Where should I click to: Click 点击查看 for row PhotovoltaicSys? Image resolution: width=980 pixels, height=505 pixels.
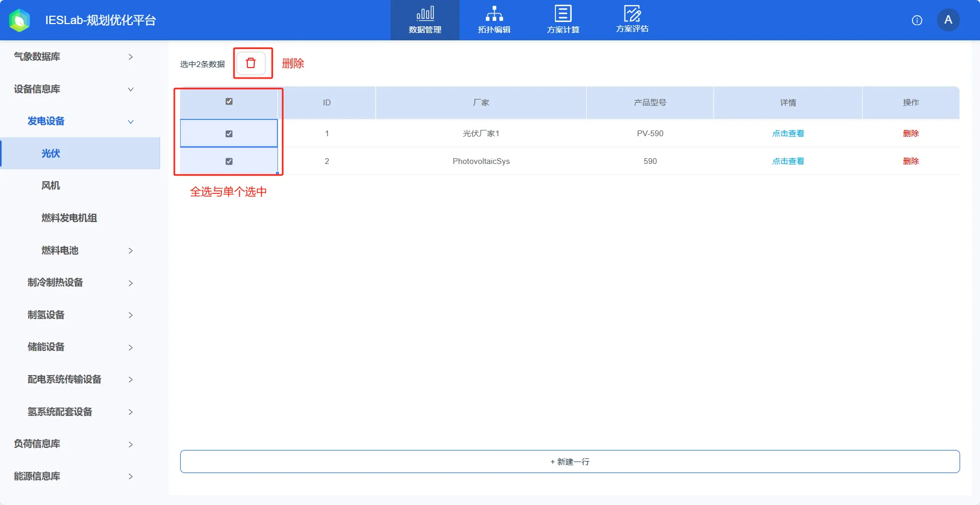(x=788, y=161)
